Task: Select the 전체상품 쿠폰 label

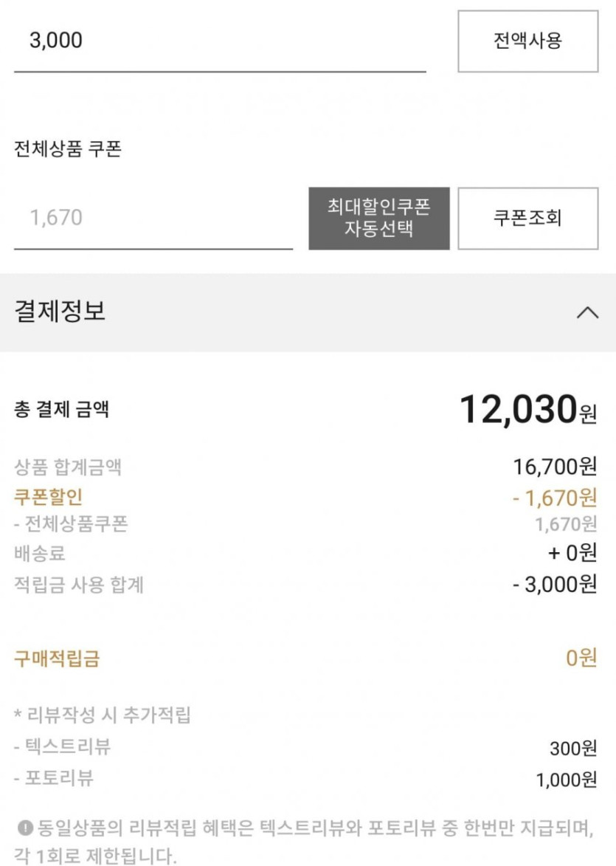Action: [x=68, y=149]
